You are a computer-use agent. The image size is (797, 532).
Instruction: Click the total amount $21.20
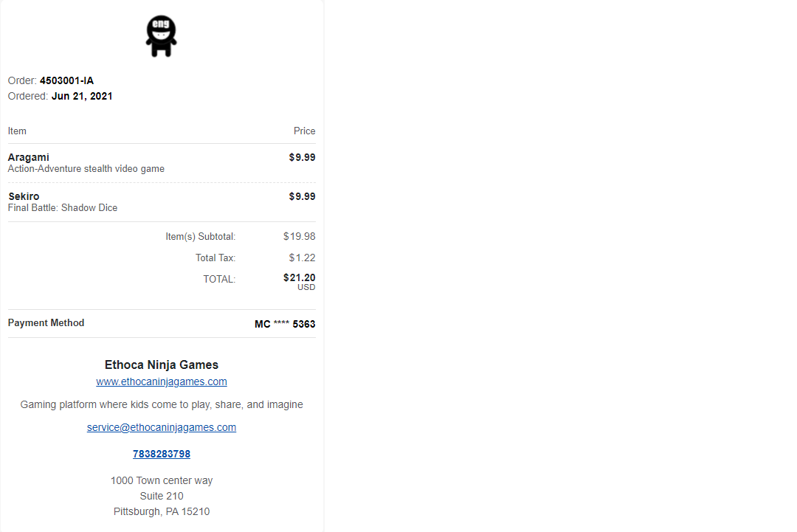click(299, 278)
